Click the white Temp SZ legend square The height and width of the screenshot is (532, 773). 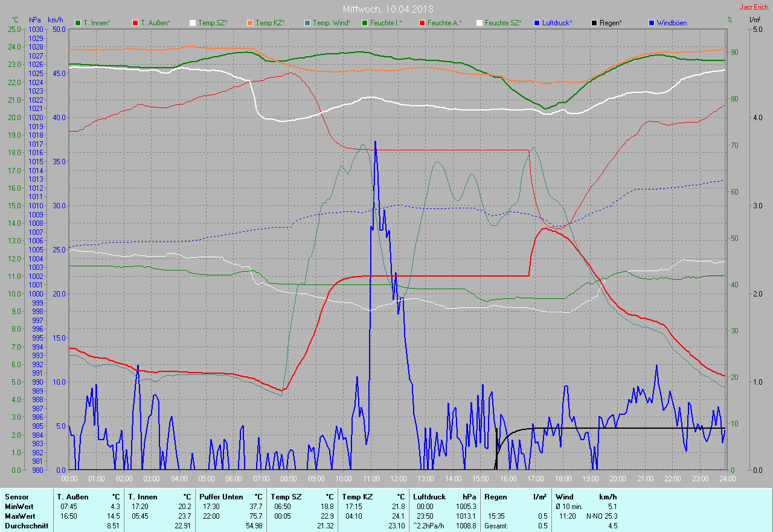click(x=193, y=23)
